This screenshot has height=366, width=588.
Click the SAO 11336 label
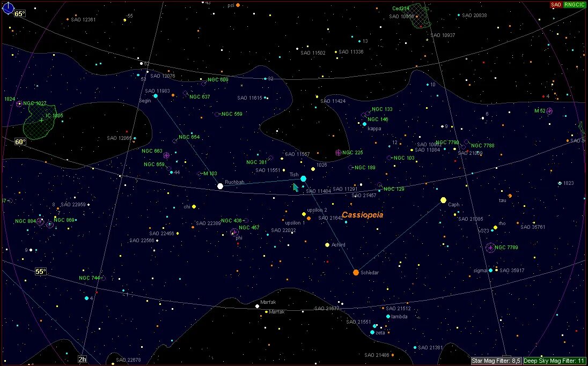tap(351, 51)
